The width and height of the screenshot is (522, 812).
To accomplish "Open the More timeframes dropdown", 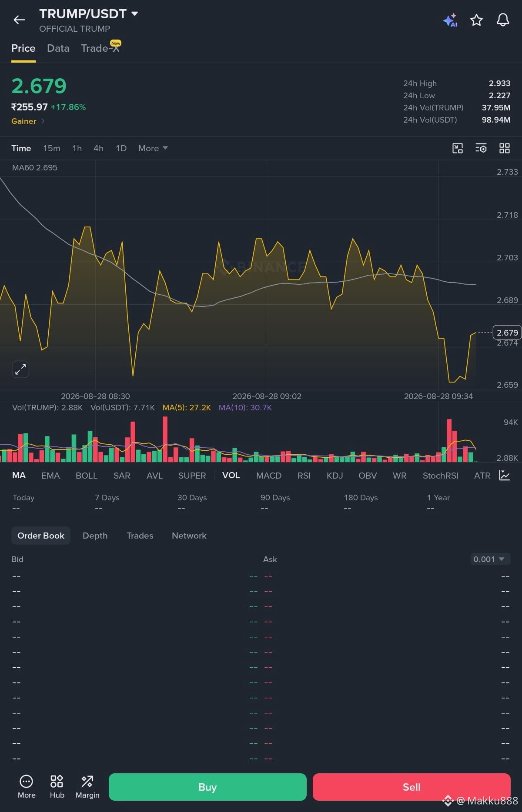I will pyautogui.click(x=153, y=148).
